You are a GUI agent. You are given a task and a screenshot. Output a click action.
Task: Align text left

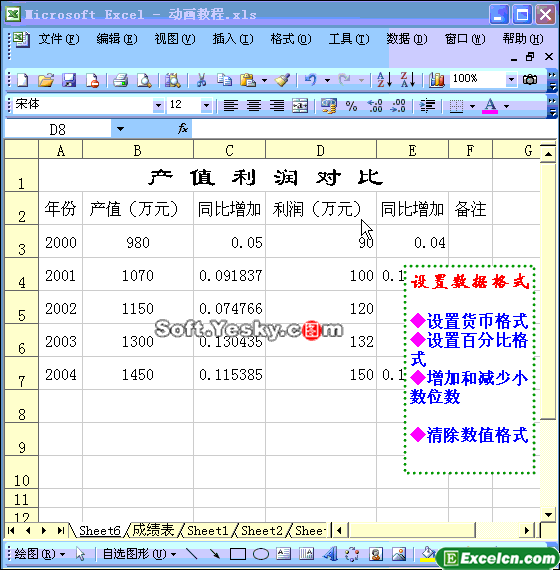(x=231, y=106)
